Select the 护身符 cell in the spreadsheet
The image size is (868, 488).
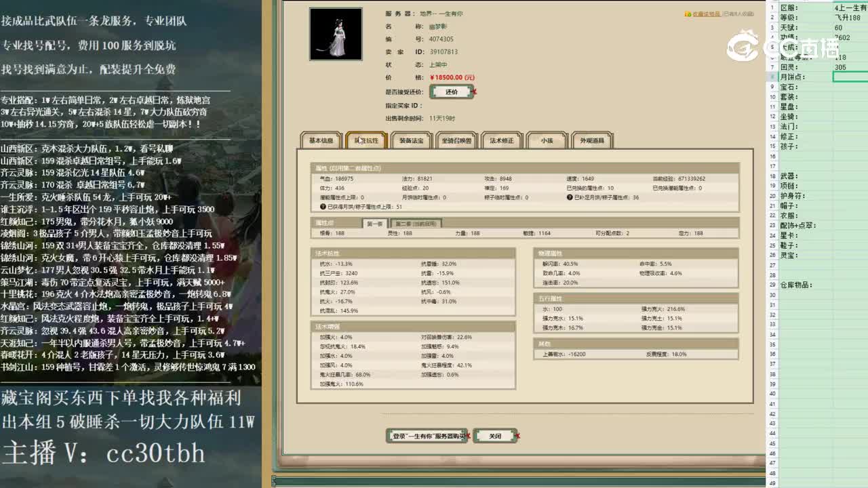click(806, 196)
